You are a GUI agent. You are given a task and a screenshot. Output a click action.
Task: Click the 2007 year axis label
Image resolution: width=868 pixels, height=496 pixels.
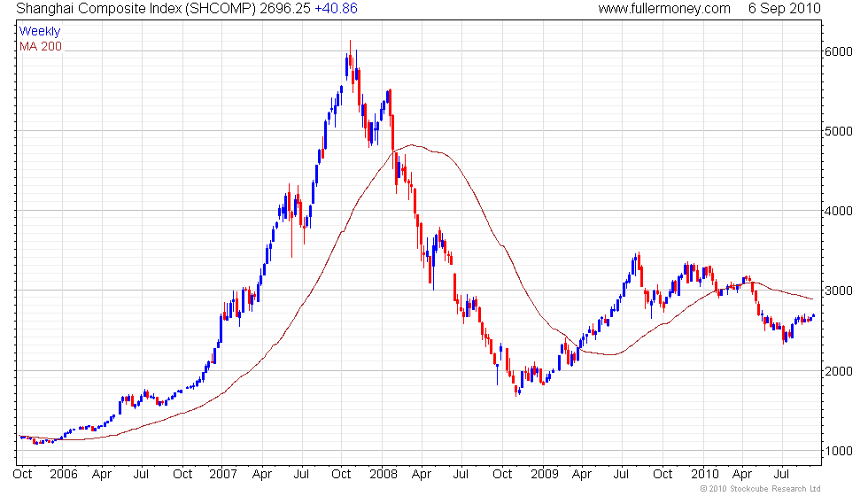click(x=223, y=474)
